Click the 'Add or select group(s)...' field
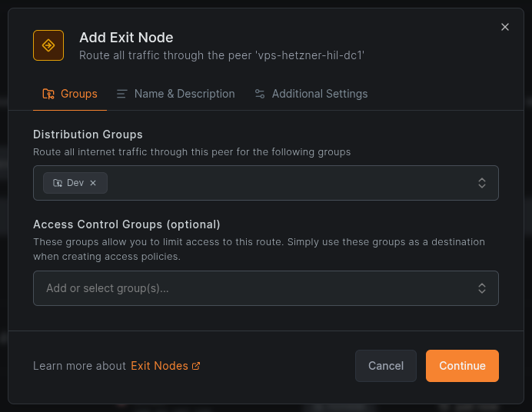 tap(266, 288)
